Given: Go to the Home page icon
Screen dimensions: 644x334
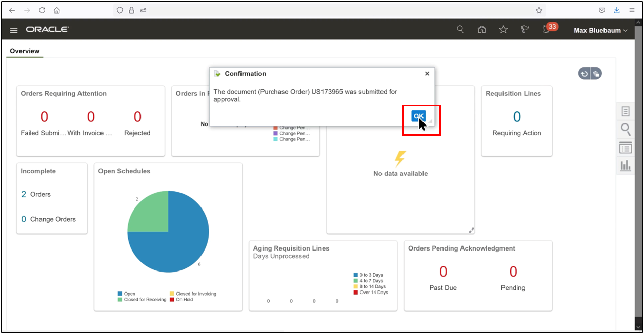Looking at the screenshot, I should (x=482, y=29).
